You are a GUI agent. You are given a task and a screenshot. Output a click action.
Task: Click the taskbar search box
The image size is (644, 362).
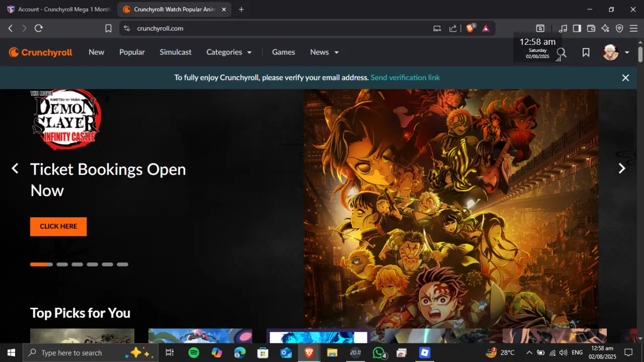[91, 353]
